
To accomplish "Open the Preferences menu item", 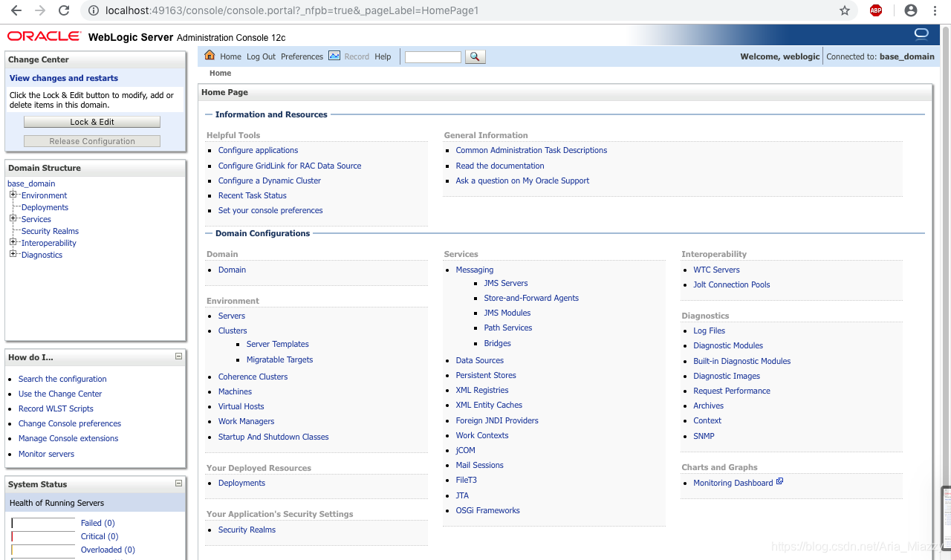I will click(302, 56).
